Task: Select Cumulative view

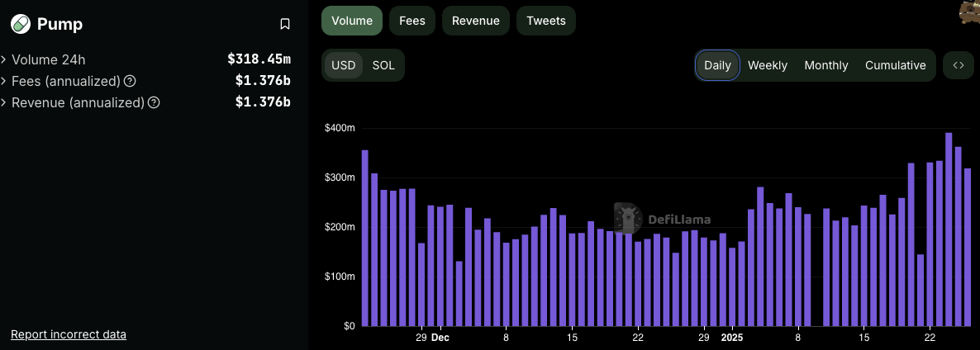Action: click(x=896, y=65)
